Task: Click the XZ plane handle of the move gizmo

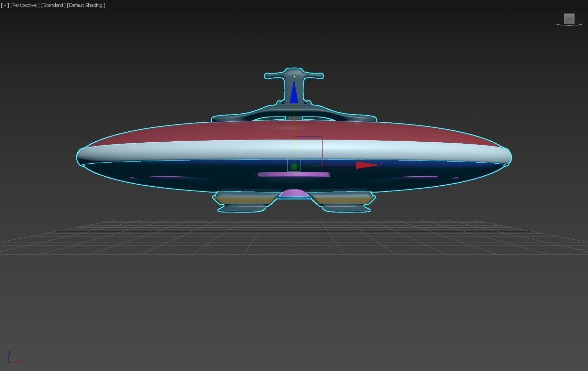Action: (308, 151)
